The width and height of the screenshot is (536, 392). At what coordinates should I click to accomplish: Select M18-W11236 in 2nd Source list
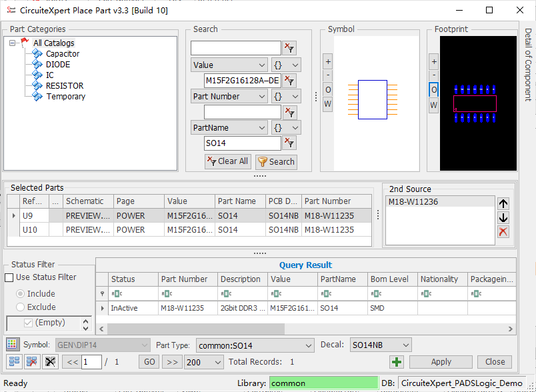440,201
